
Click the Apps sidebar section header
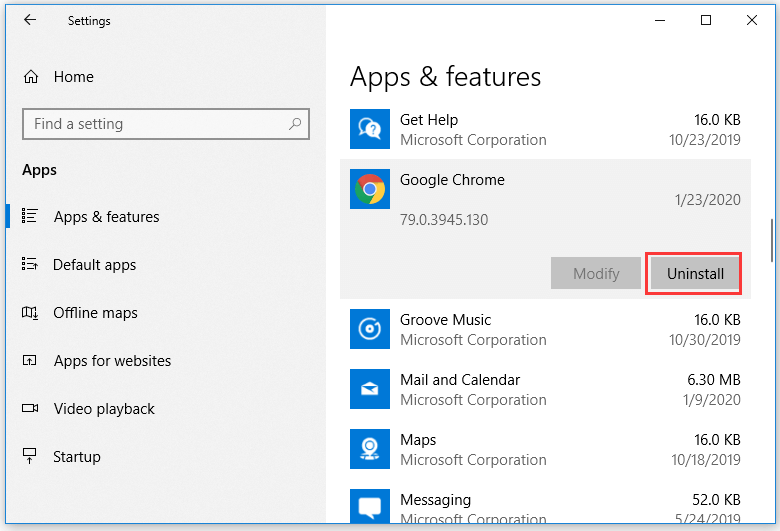39,170
